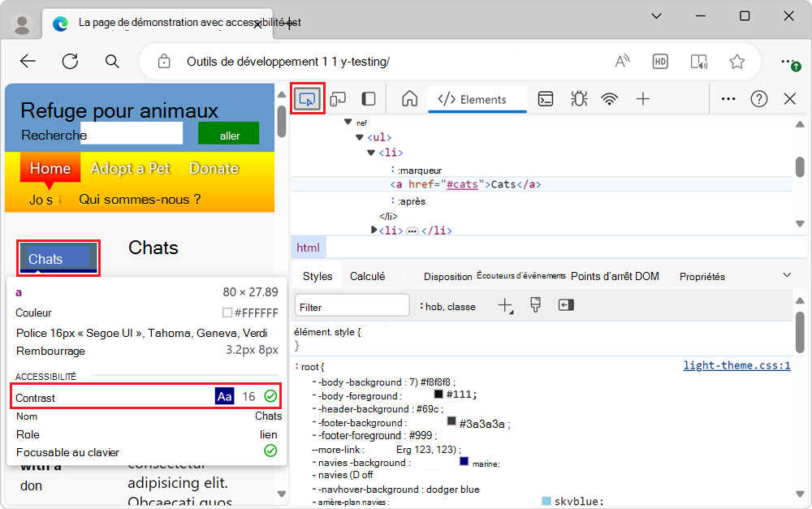Image resolution: width=812 pixels, height=509 pixels.
Task: Open Écouteurs d'événements tab
Action: [521, 275]
